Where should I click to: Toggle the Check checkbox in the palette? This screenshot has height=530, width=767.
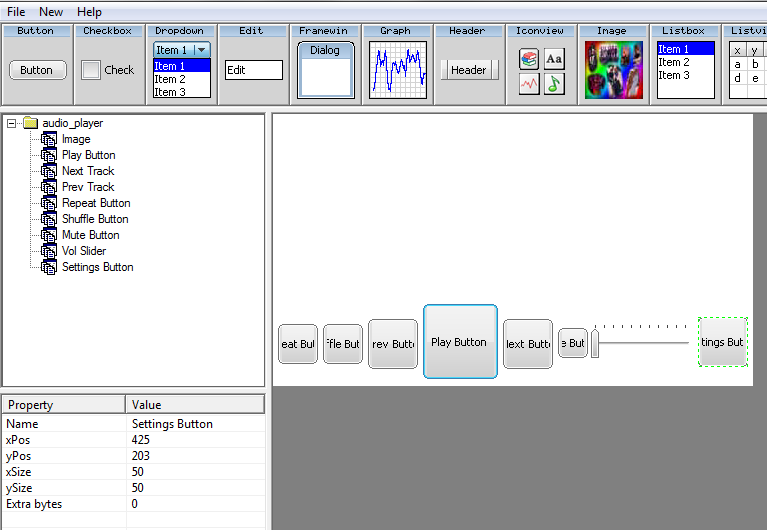pos(91,70)
